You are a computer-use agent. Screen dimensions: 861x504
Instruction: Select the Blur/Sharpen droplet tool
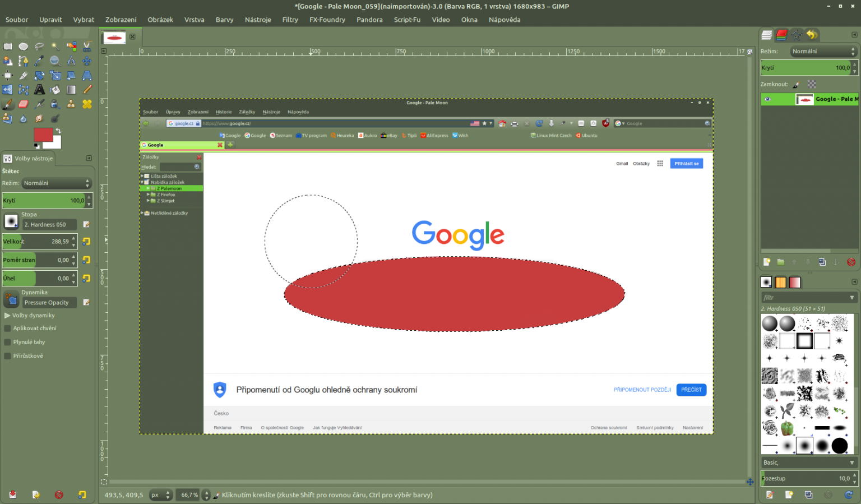[24, 118]
